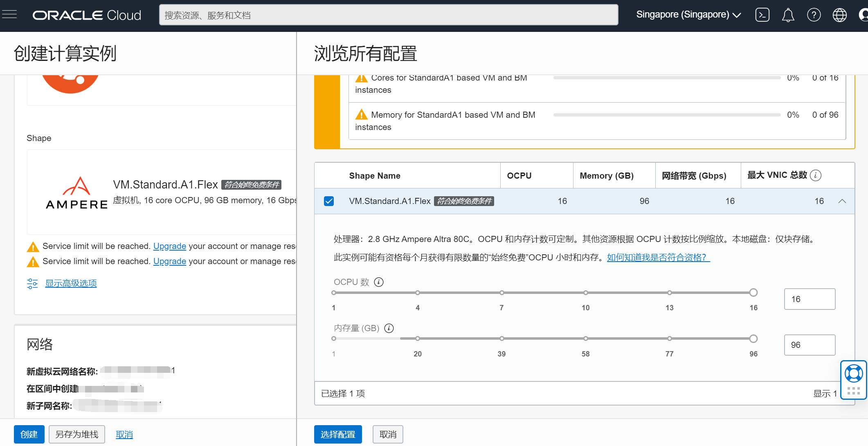The image size is (868, 446).
Task: Click the 另存为堆栈 button
Action: point(77,434)
